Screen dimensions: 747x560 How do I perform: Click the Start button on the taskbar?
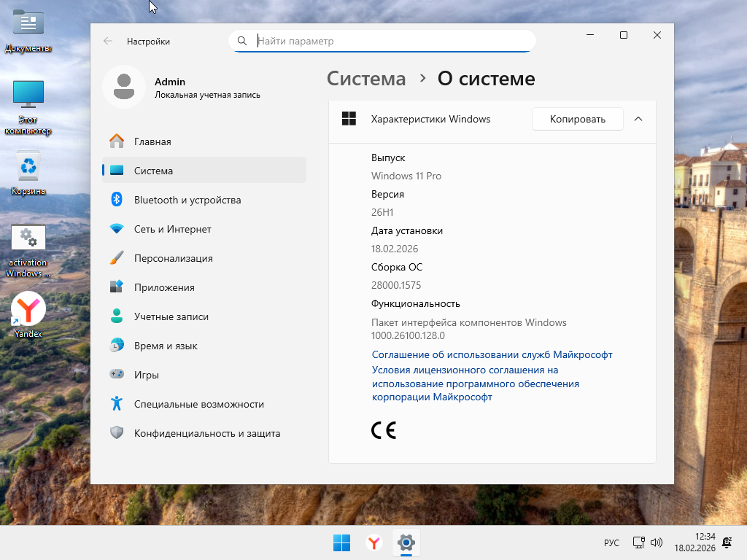pos(341,542)
